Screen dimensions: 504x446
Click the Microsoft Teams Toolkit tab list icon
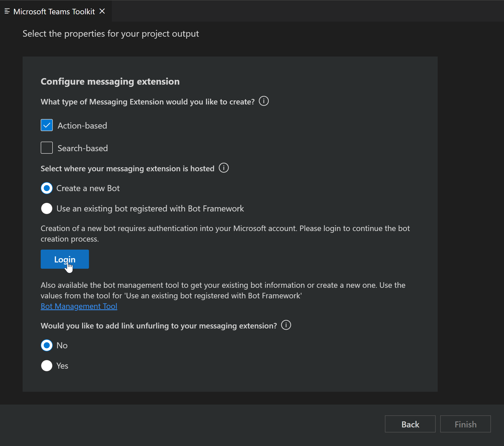(7, 11)
